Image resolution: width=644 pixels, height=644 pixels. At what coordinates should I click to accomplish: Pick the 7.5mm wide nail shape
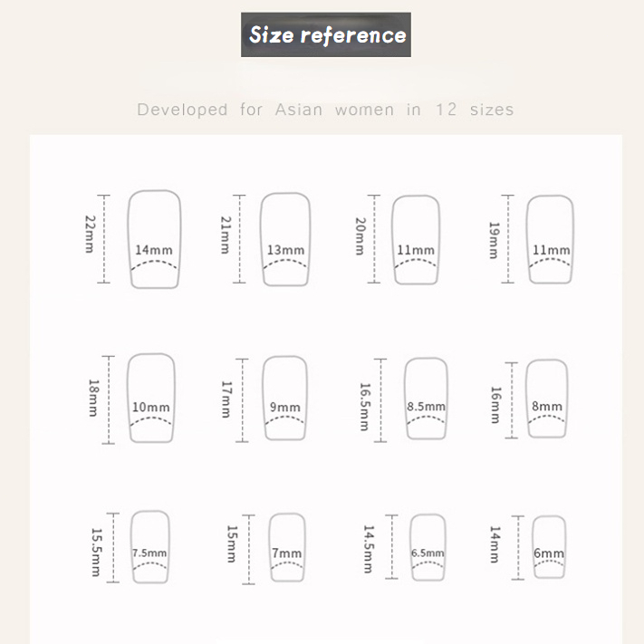(150, 546)
